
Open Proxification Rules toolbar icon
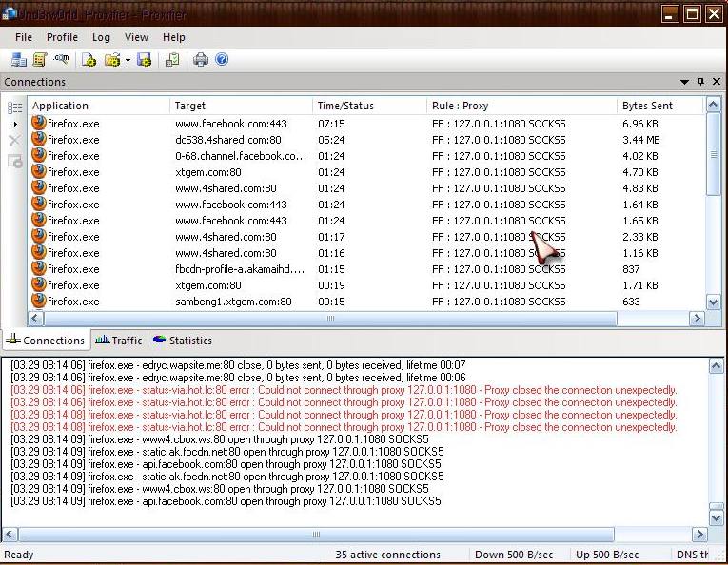(40, 60)
